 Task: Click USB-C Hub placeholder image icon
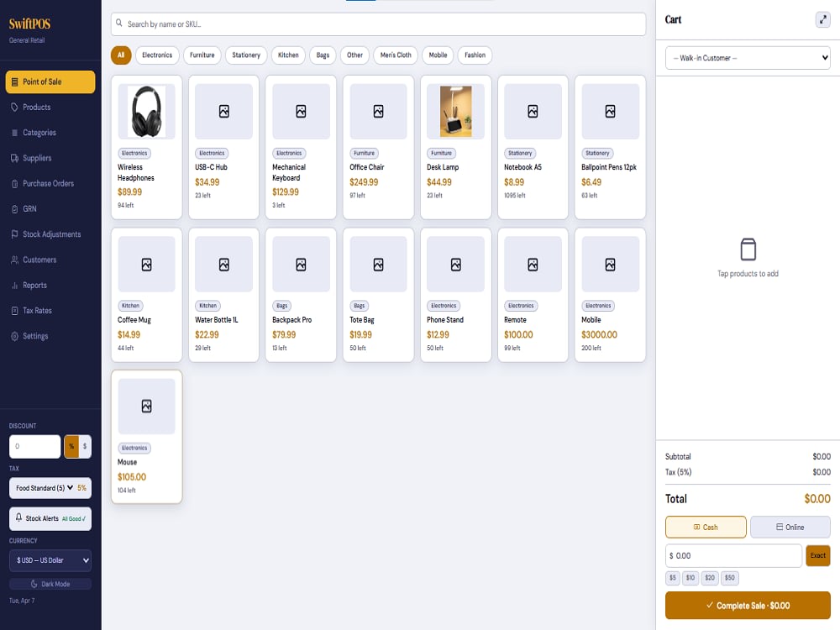point(224,112)
